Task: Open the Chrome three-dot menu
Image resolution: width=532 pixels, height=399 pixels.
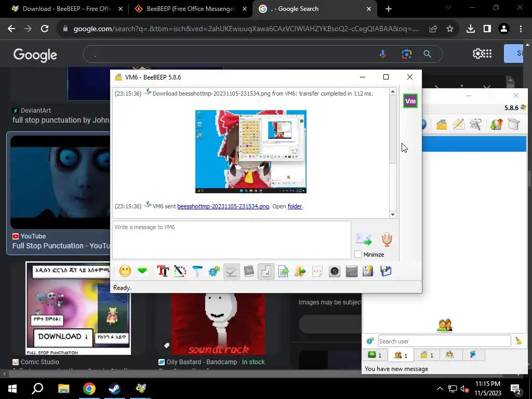Action: [521, 29]
